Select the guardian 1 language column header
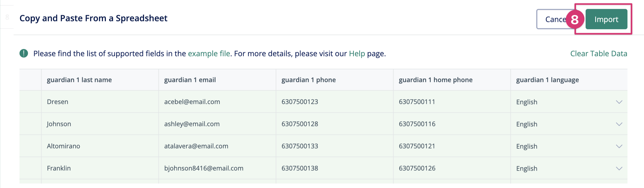The image size is (644, 188). (x=547, y=80)
